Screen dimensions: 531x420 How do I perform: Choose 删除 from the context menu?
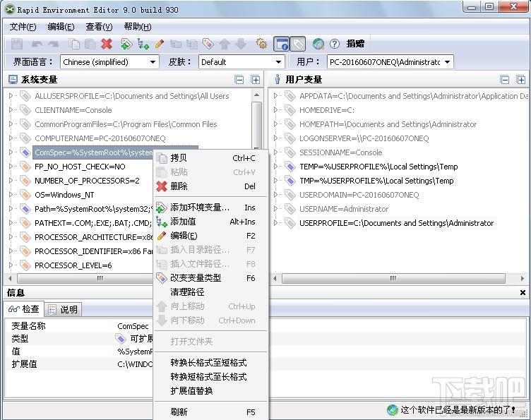(x=210, y=186)
